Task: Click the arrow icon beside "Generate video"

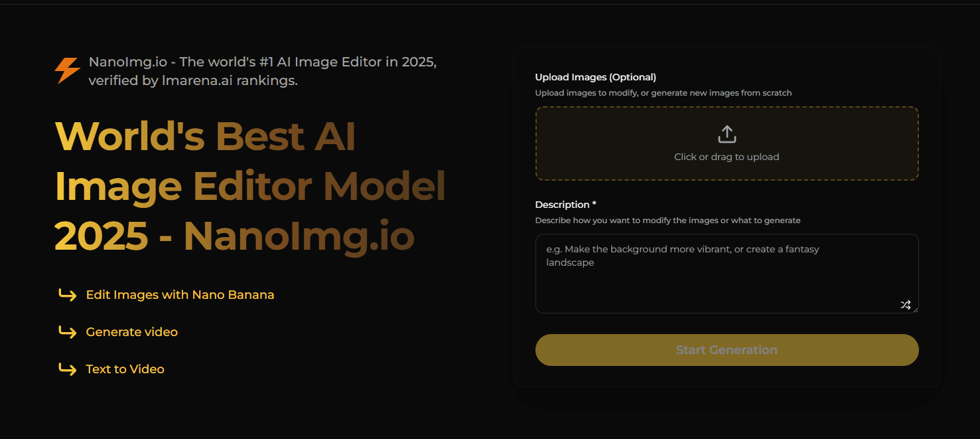Action: [68, 332]
